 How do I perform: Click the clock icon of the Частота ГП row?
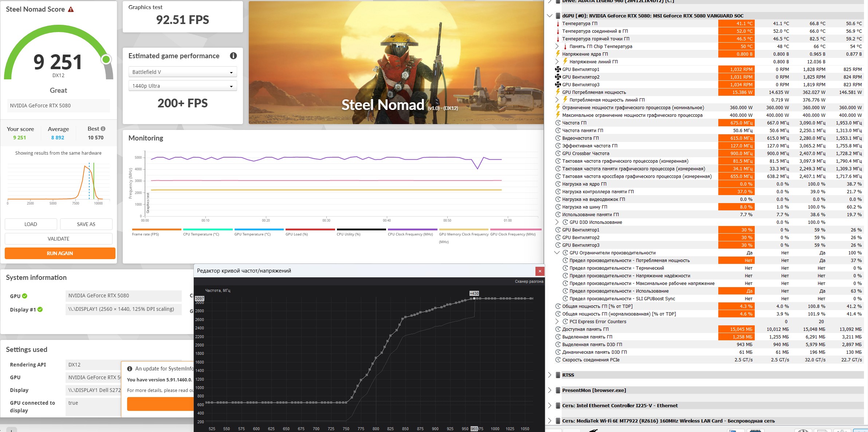558,123
